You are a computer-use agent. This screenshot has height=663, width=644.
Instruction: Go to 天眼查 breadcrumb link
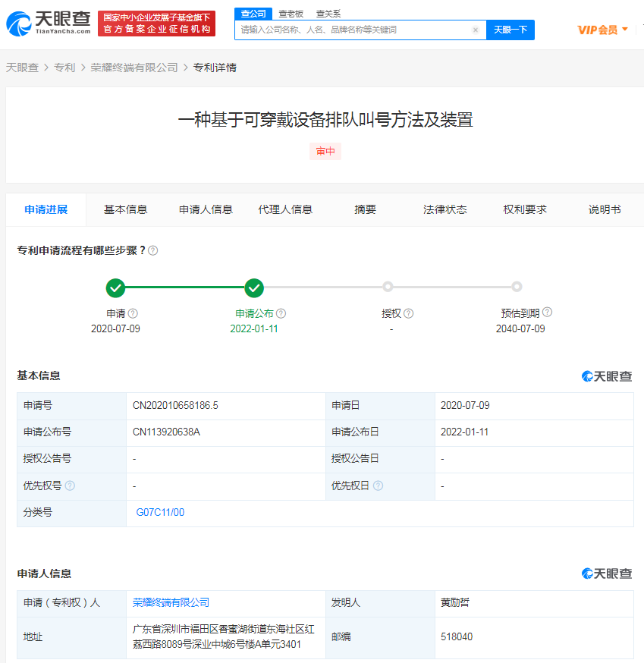22,68
